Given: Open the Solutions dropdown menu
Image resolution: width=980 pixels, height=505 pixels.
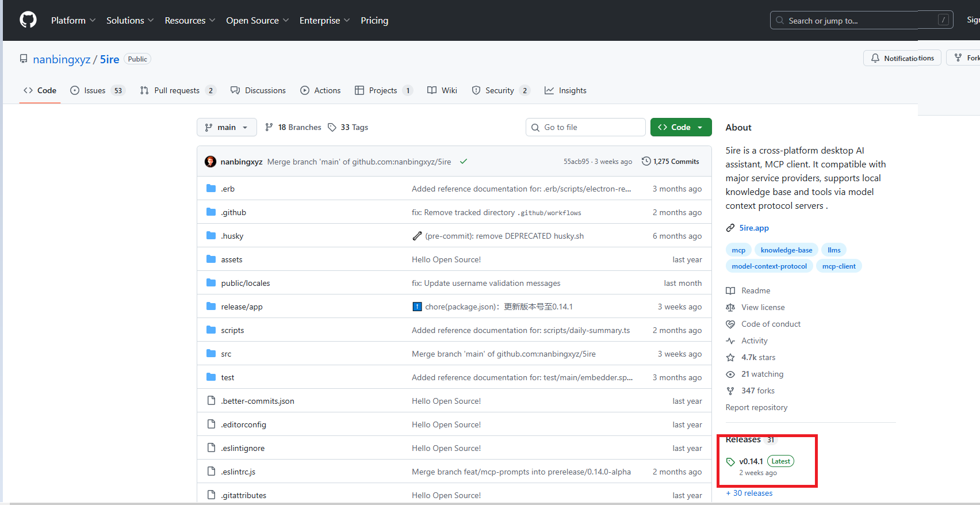Looking at the screenshot, I should click(130, 20).
